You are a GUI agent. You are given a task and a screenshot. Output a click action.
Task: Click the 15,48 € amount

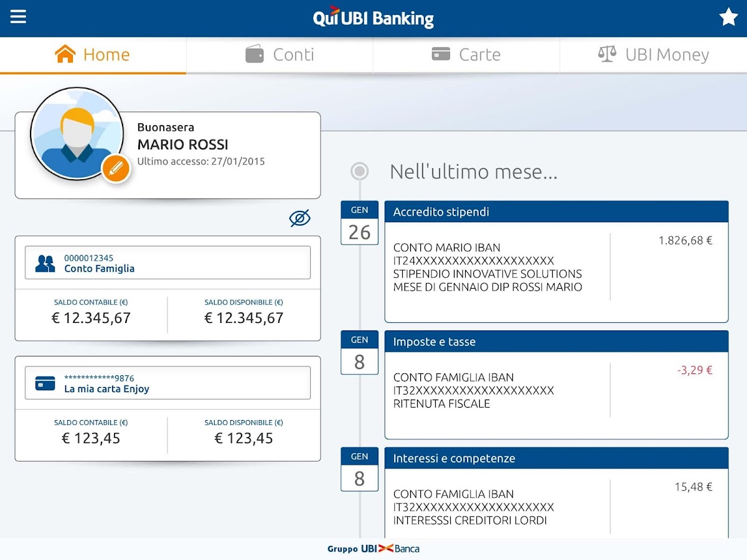(x=693, y=487)
